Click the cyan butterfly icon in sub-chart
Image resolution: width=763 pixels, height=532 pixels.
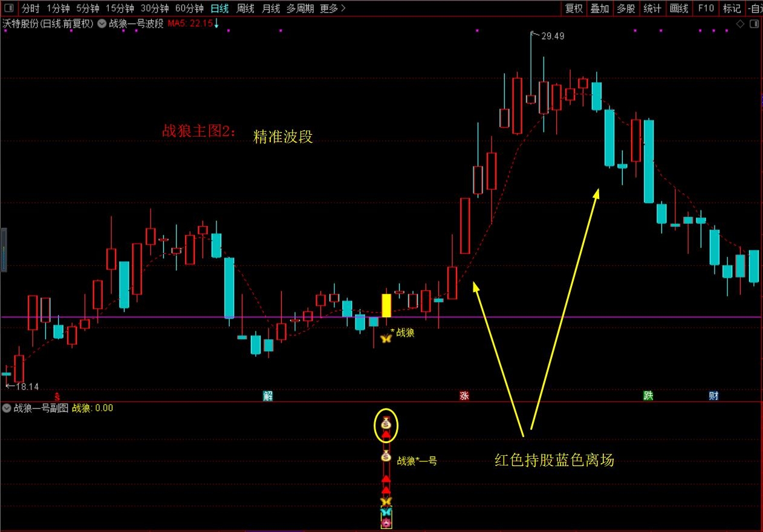click(x=386, y=513)
